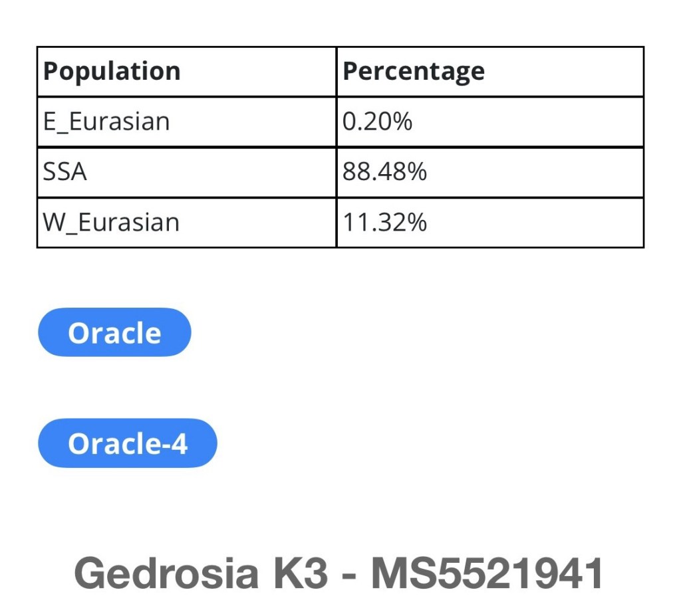Open the Oracle-4 button
The height and width of the screenshot is (616, 681).
pos(128,443)
